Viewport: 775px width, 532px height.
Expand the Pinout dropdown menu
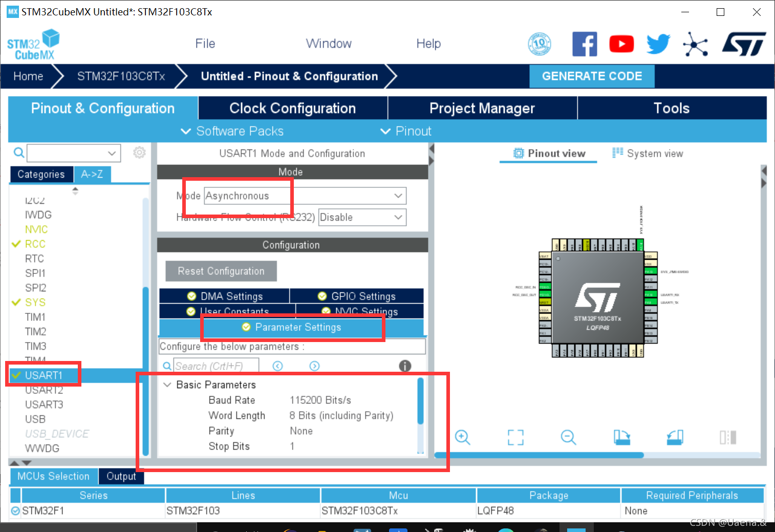point(406,131)
